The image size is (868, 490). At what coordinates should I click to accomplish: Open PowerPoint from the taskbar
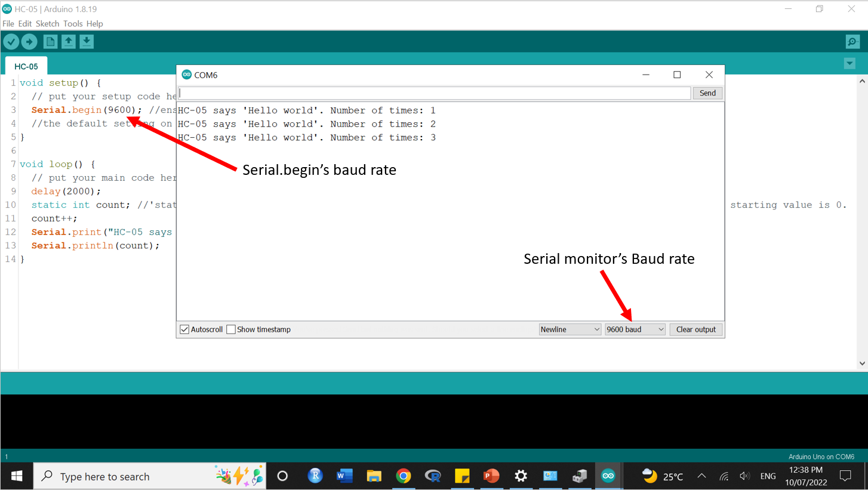[491, 476]
